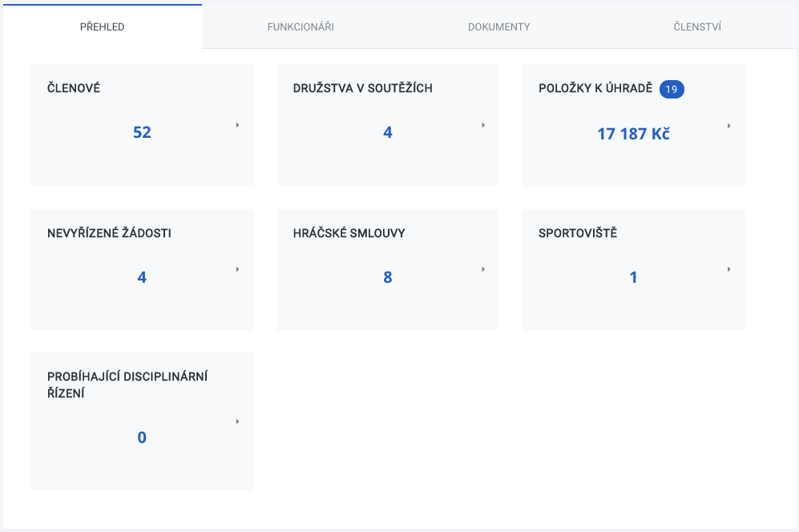Expand Probíhající disciplinární řízení arrow
This screenshot has width=799, height=532.
tap(237, 421)
